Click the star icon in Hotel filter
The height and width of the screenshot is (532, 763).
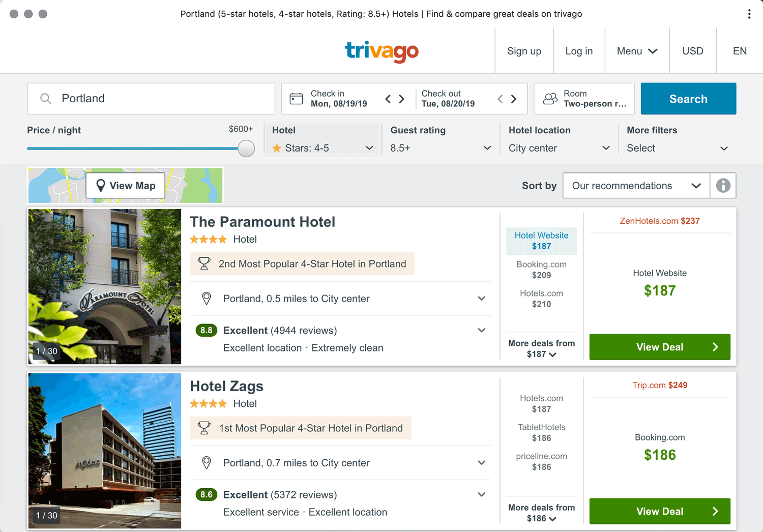(x=277, y=148)
